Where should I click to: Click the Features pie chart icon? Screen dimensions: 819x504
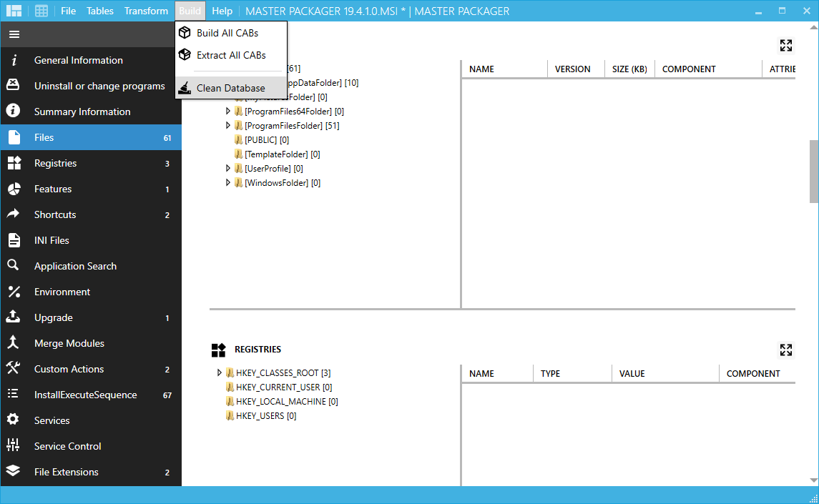click(14, 189)
